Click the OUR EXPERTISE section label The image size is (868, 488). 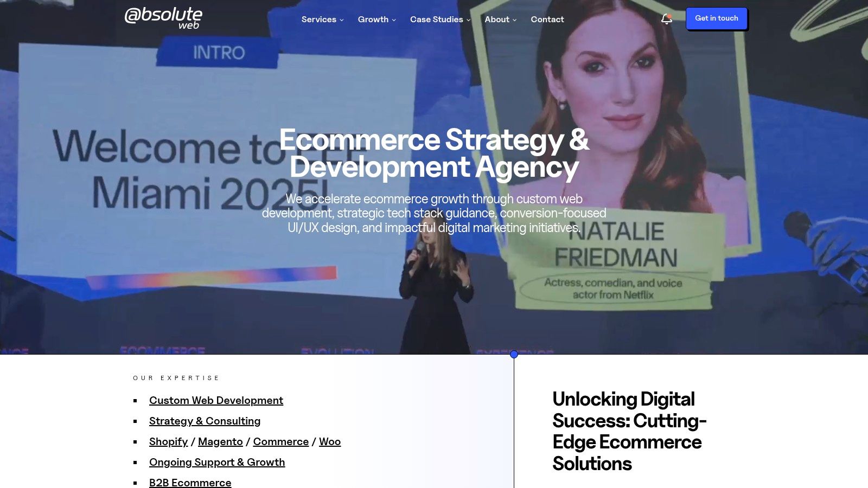point(176,377)
